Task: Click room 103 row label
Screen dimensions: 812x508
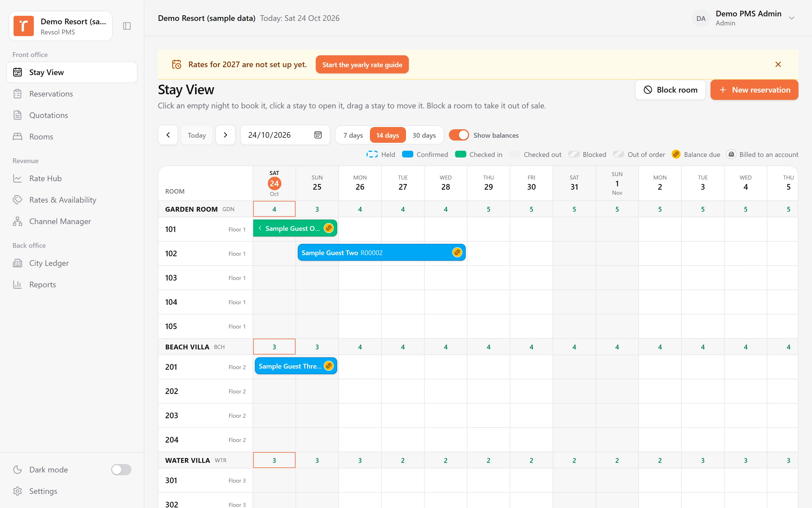Action: click(x=205, y=278)
